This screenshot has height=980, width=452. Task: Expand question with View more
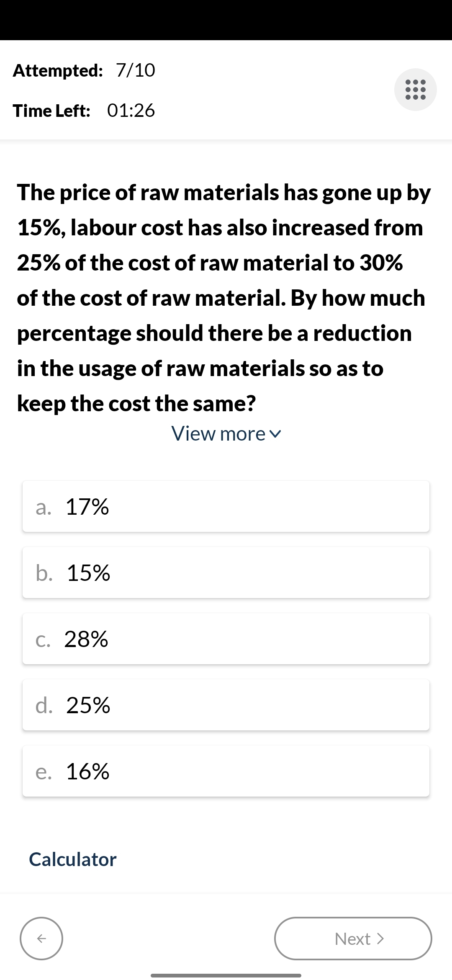coord(226,433)
